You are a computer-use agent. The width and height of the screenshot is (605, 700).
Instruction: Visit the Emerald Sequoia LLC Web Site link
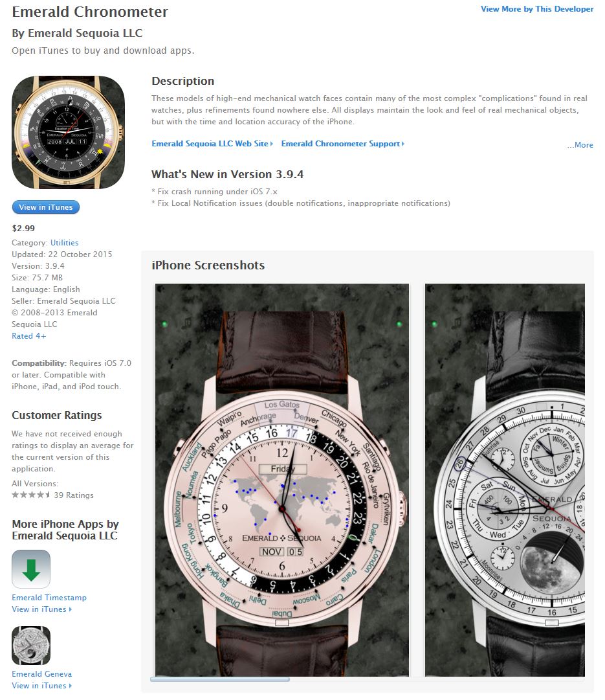coord(210,144)
